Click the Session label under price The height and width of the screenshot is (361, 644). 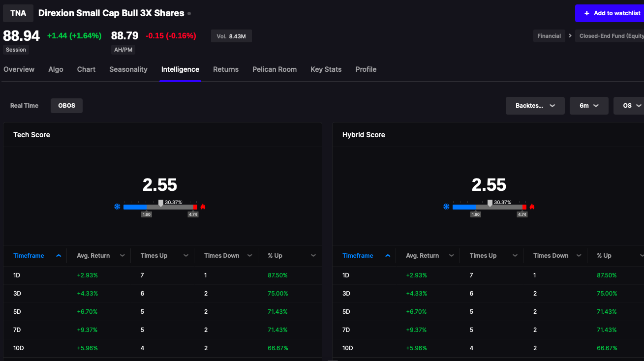(16, 50)
